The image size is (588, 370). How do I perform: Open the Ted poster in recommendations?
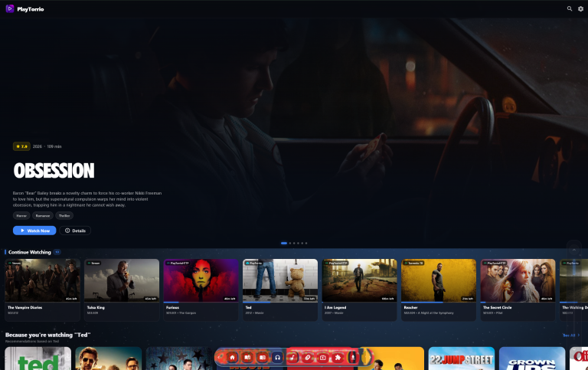[x=38, y=359]
